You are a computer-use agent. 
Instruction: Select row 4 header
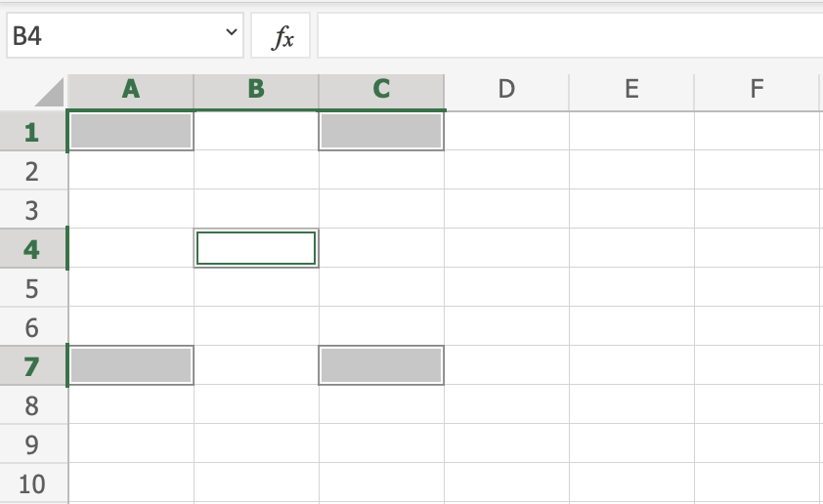pos(32,249)
